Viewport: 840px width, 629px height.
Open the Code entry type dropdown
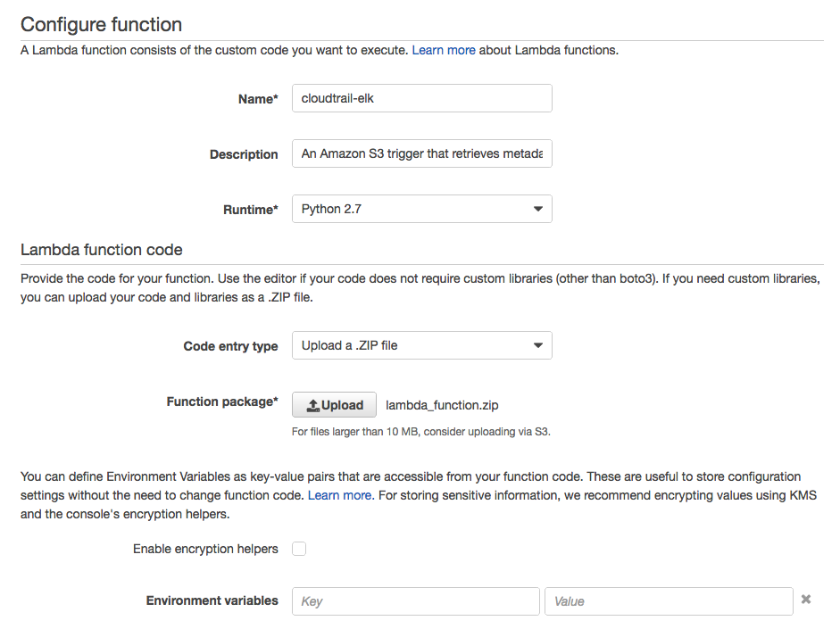coord(421,345)
